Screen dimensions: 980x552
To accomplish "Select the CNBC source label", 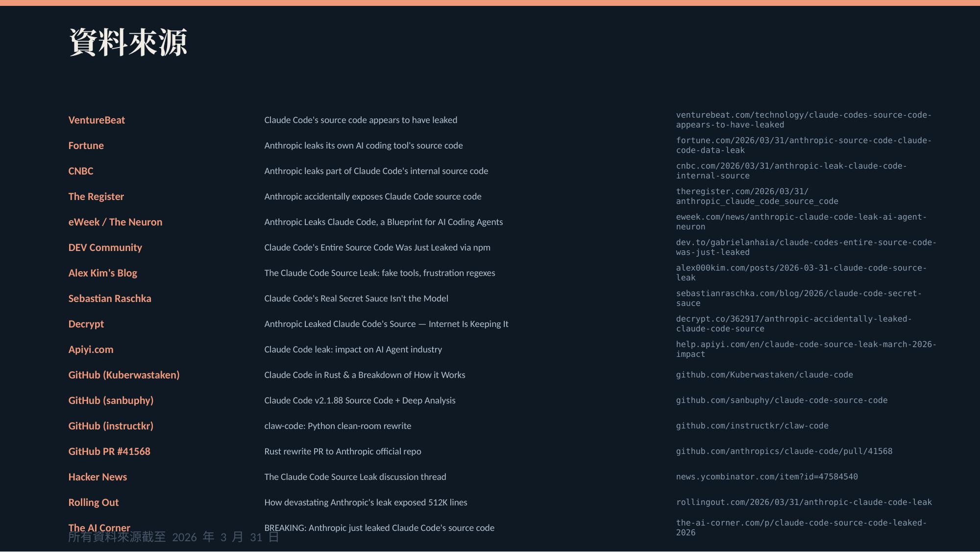I will [x=80, y=171].
